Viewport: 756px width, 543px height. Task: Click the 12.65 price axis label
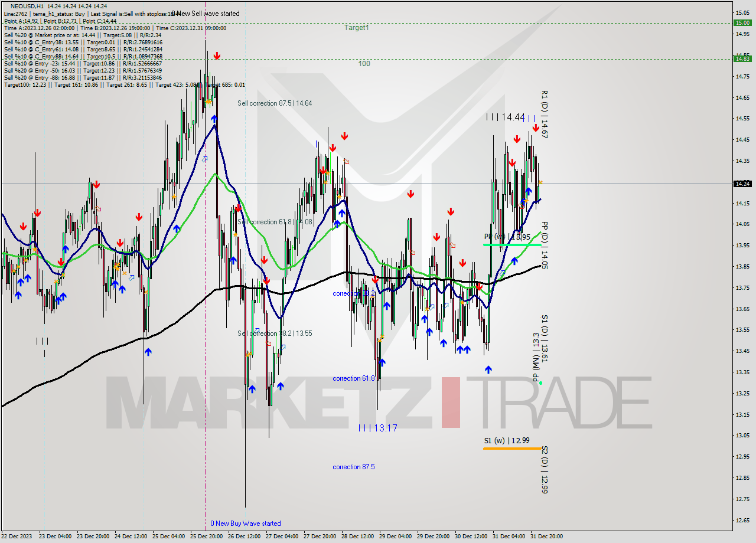(742, 520)
